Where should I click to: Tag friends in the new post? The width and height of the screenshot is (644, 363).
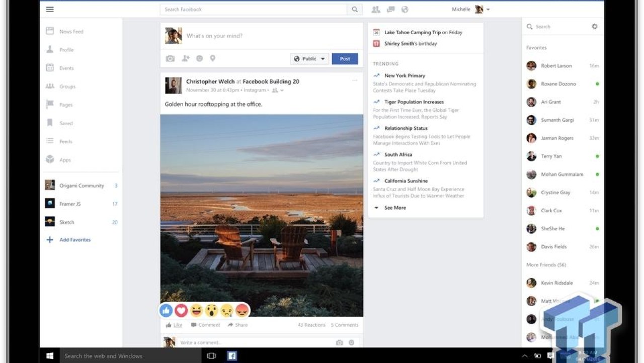point(186,59)
